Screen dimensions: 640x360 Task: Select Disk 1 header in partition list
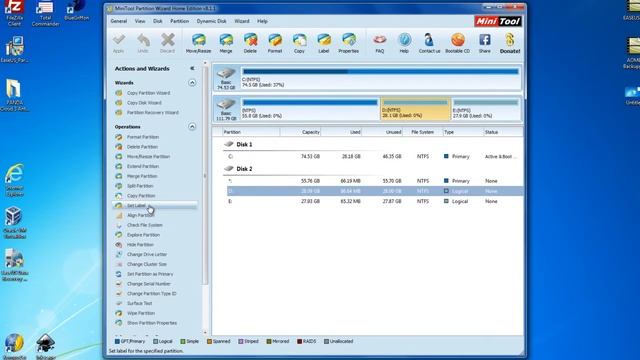244,144
